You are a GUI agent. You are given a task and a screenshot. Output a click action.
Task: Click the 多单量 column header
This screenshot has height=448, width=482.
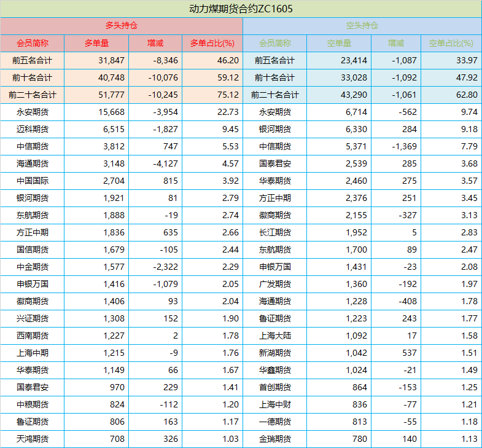[x=96, y=43]
